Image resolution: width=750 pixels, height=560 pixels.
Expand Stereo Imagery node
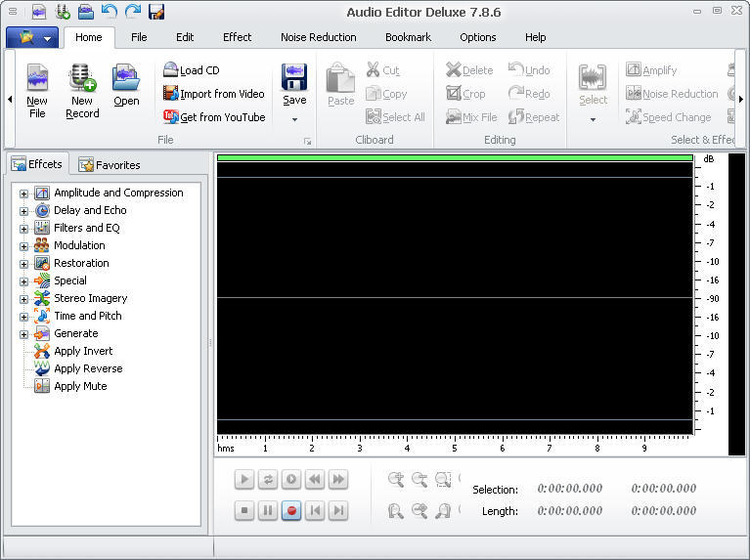[x=23, y=299]
